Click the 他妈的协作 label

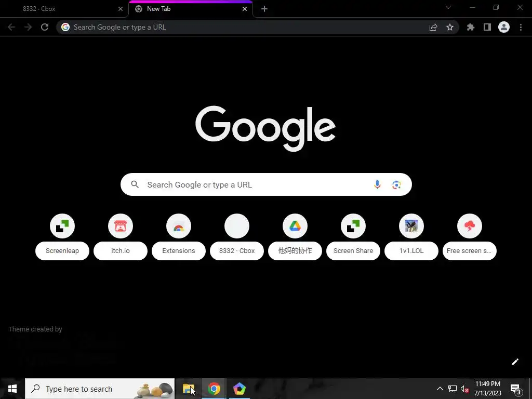[x=295, y=251]
